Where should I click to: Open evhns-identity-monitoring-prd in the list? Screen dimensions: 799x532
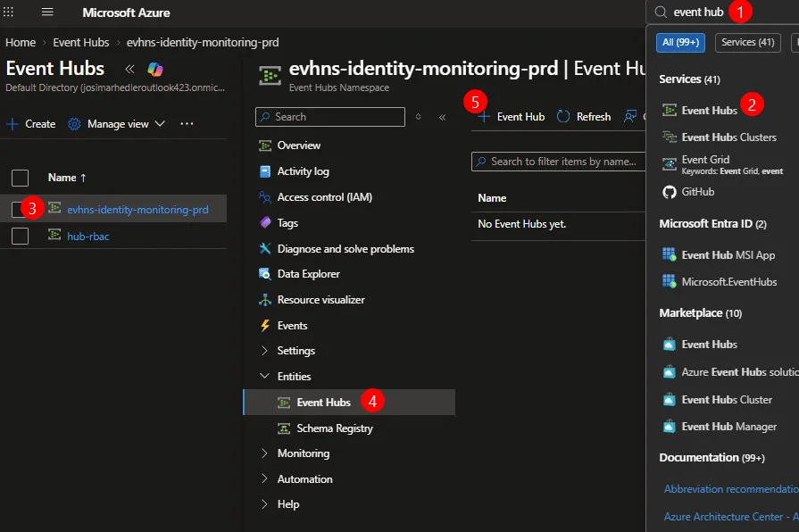137,210
